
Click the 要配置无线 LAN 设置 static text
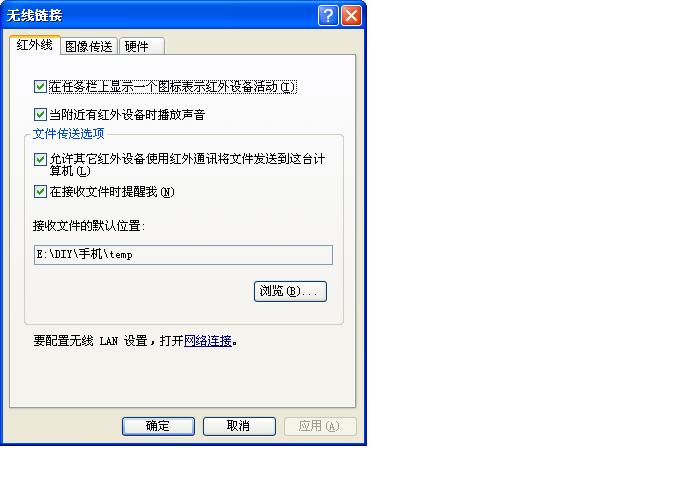[90, 341]
